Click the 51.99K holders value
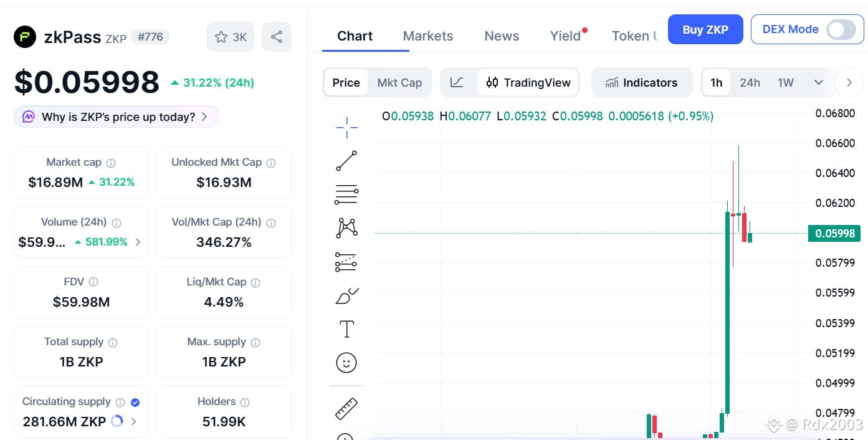This screenshot has height=440, width=868. coord(224,422)
